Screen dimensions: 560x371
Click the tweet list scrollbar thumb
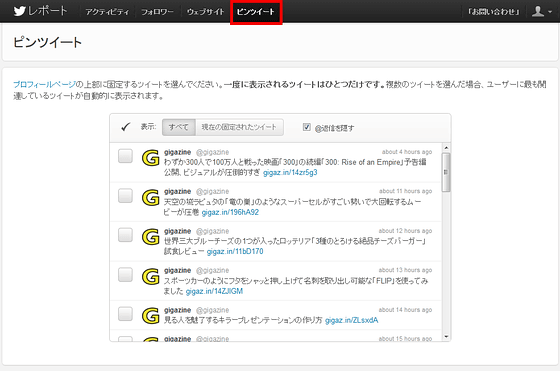tap(446, 172)
